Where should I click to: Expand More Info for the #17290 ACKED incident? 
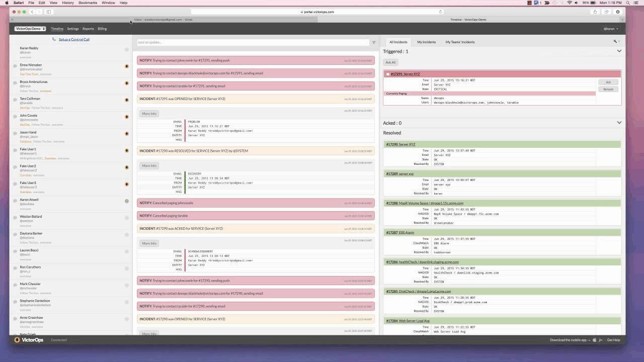pos(149,243)
